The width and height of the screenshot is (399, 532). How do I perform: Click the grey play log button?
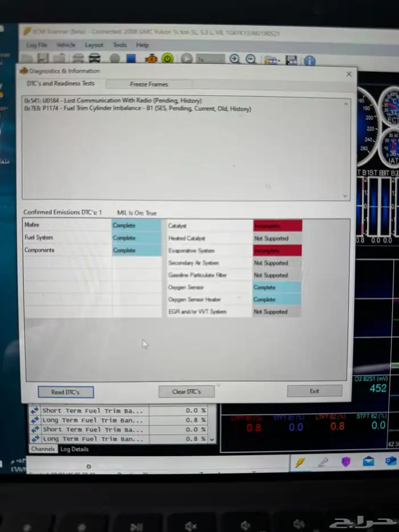(x=186, y=59)
